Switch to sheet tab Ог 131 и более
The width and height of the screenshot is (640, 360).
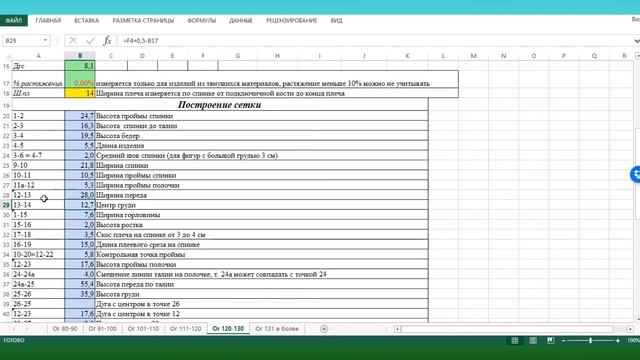point(277,329)
